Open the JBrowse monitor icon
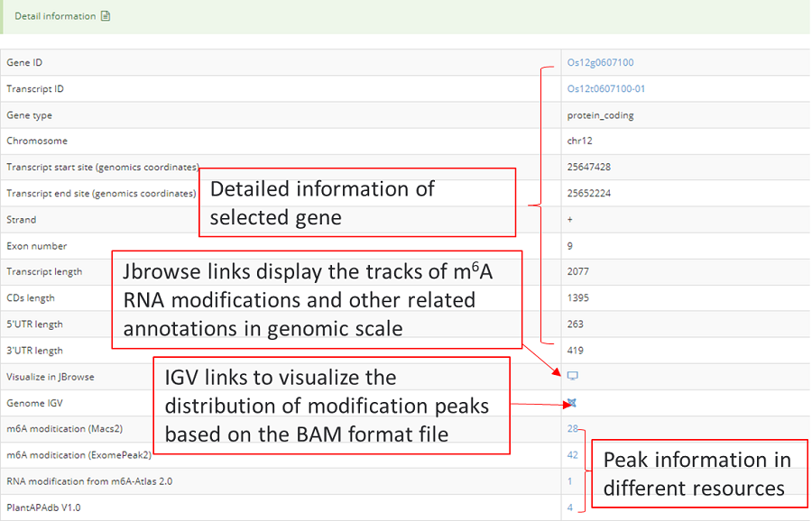The width and height of the screenshot is (812, 521). pyautogui.click(x=571, y=376)
